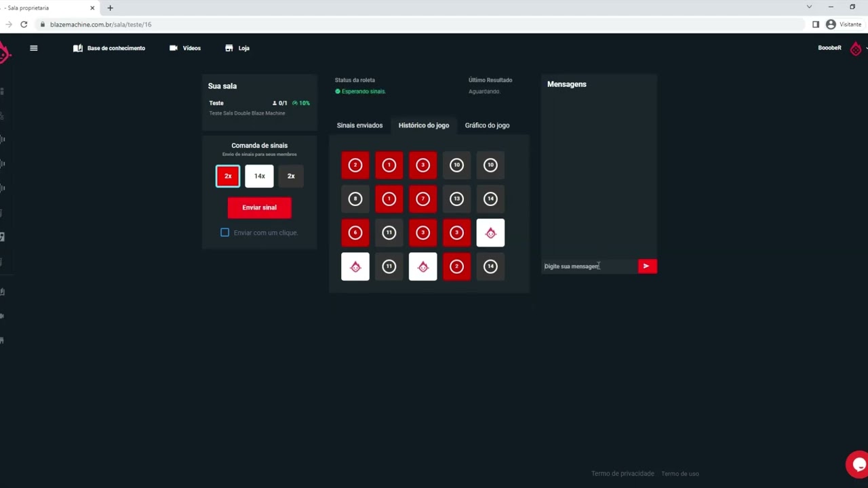Click the Base de conhecimento book icon
868x488 pixels.
78,48
